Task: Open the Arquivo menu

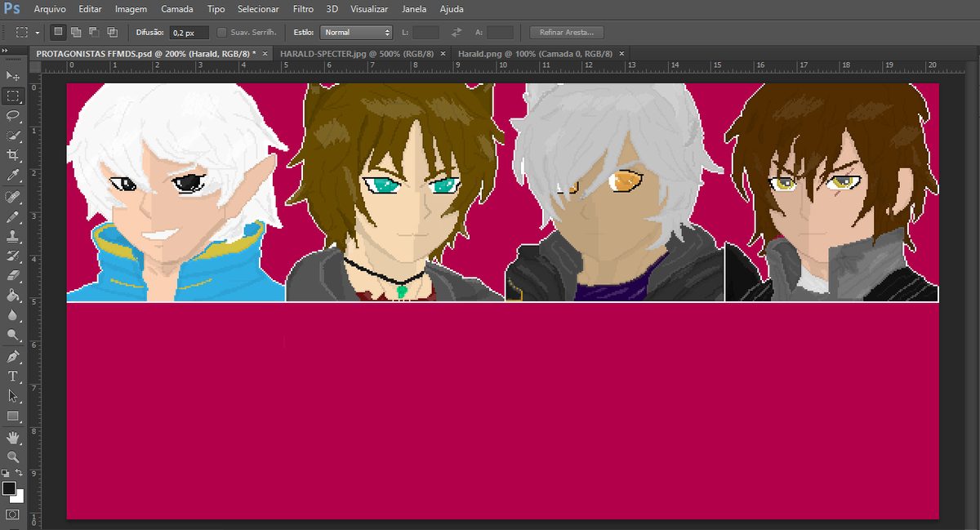Action: click(50, 10)
